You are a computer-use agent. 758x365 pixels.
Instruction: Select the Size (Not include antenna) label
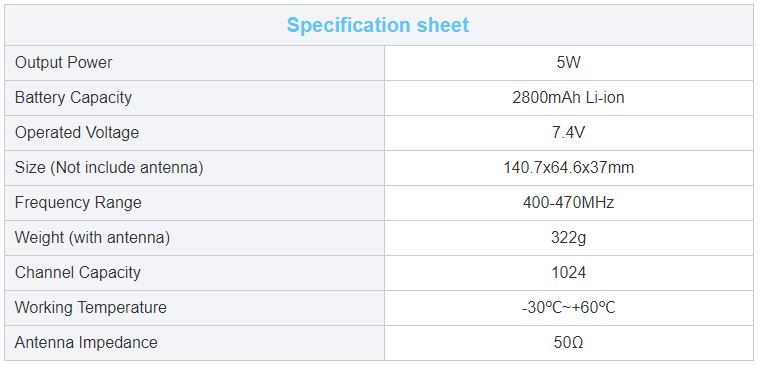pyautogui.click(x=109, y=168)
